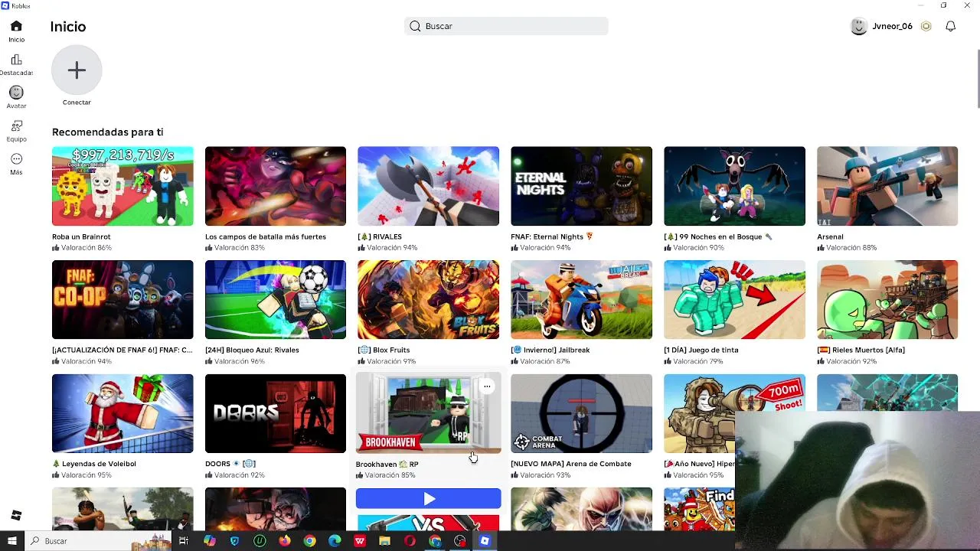This screenshot has width=980, height=551.
Task: Open Copilot from the taskbar
Action: coord(210,541)
